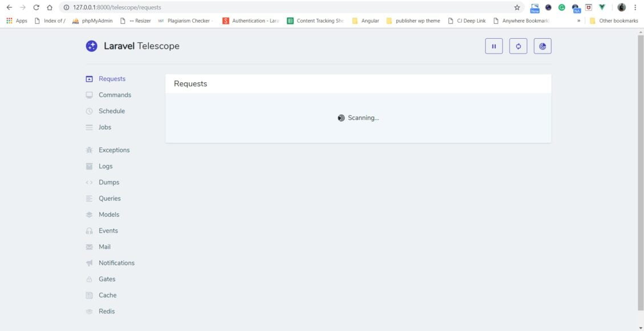Toggle auto-refresh of new entries
Screen dimensions: 644x331
click(518, 46)
